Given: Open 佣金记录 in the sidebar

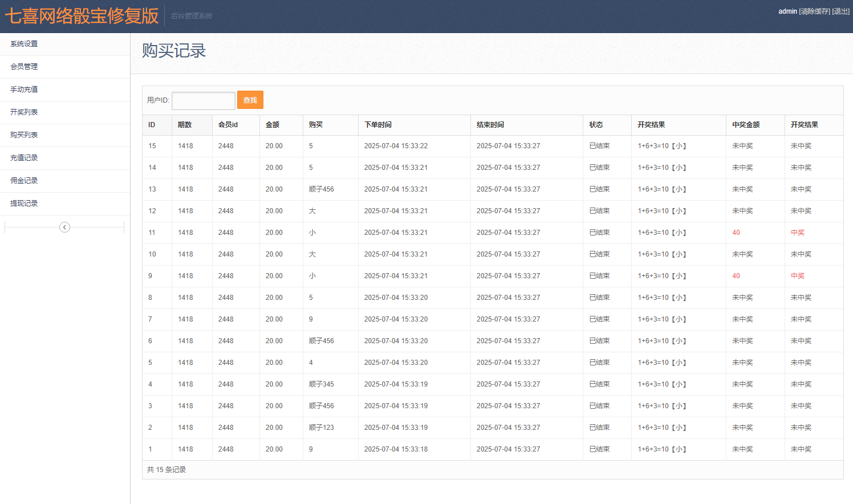Looking at the screenshot, I should 24,181.
